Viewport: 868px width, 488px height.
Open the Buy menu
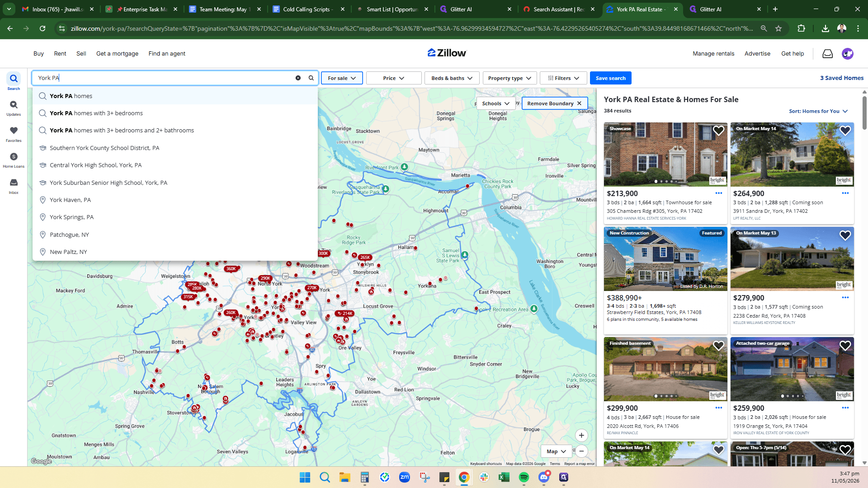click(38, 54)
